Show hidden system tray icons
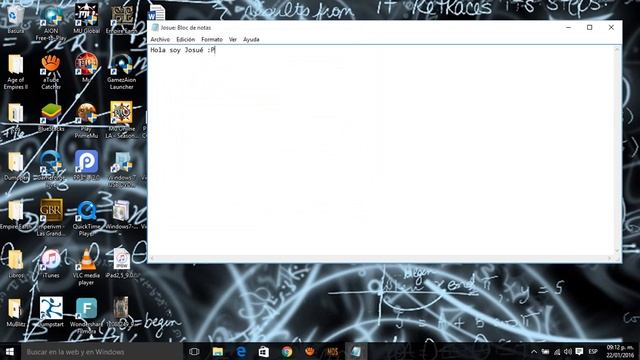The image size is (640, 360). [x=534, y=351]
